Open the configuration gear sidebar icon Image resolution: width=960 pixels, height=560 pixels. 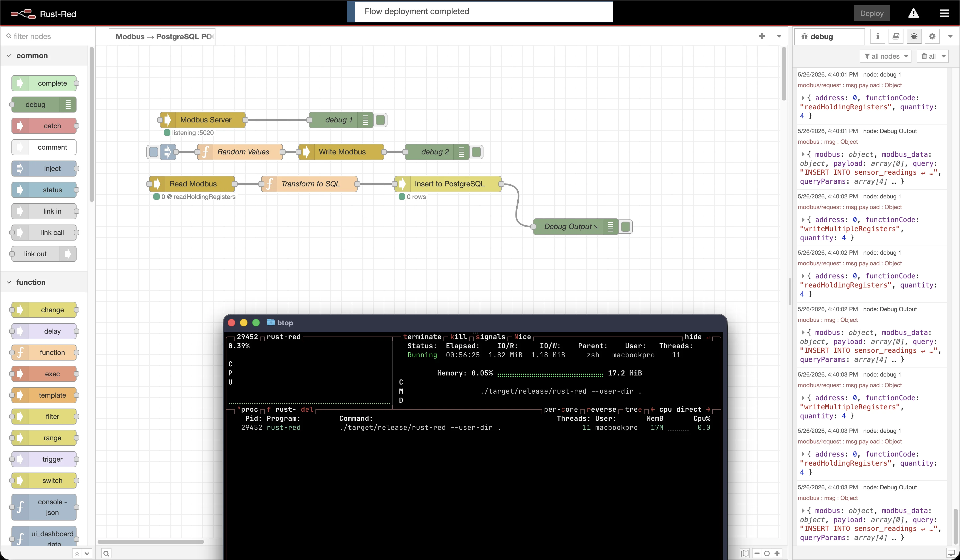[932, 36]
